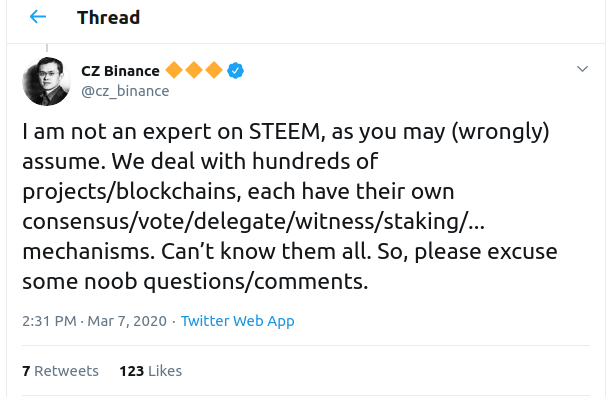Open the CZ Binance display name

120,71
